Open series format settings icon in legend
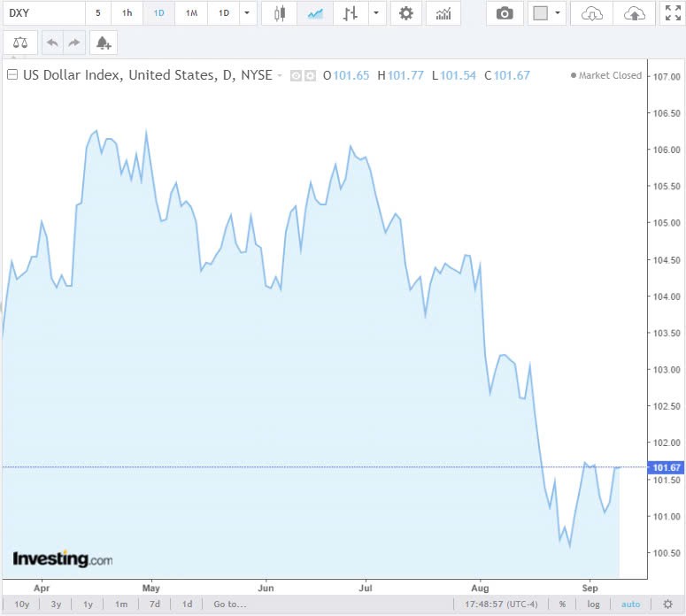The height and width of the screenshot is (616, 686). pyautogui.click(x=310, y=76)
